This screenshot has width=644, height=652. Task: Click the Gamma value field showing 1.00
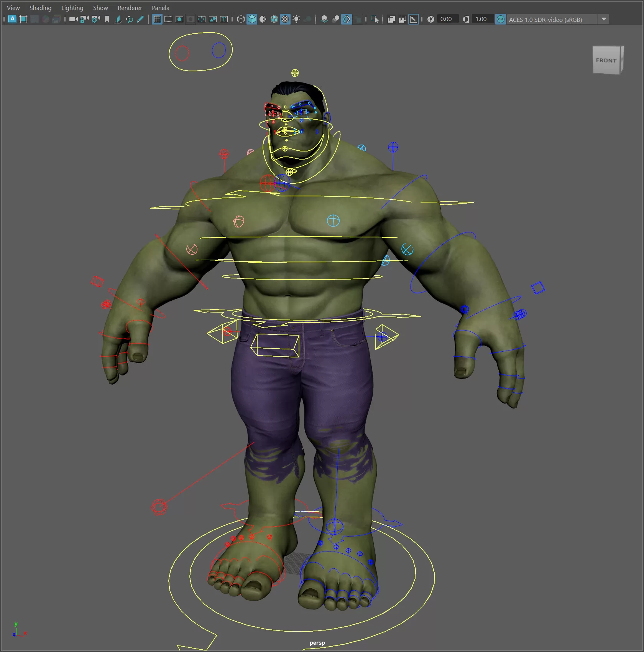point(481,19)
